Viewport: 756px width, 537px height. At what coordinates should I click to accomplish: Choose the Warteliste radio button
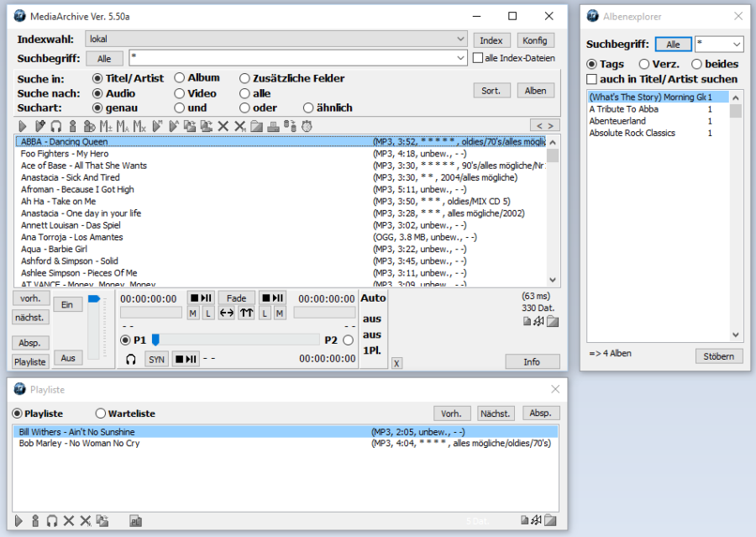tap(101, 413)
